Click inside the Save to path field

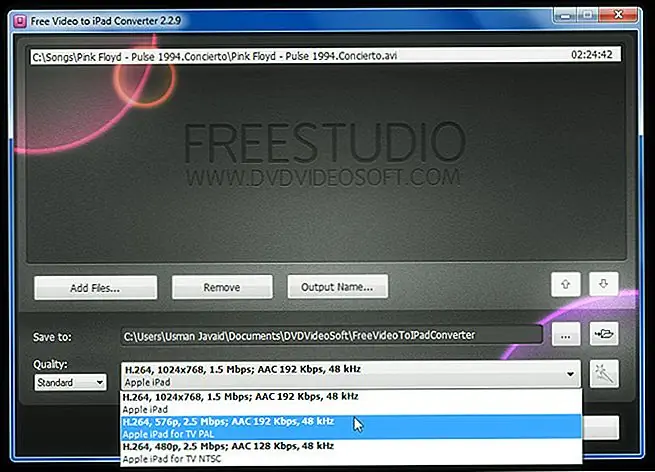click(x=330, y=335)
